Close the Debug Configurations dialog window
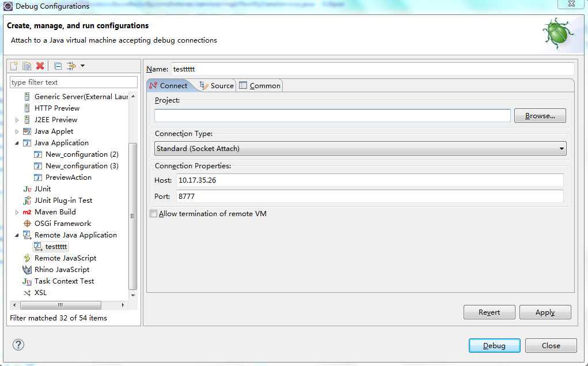 (x=571, y=4)
